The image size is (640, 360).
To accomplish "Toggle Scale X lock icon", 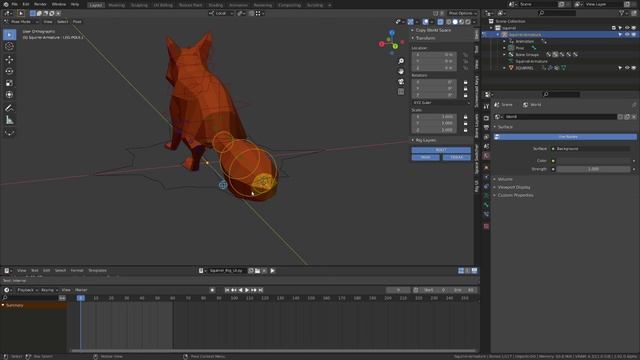I will 465,117.
